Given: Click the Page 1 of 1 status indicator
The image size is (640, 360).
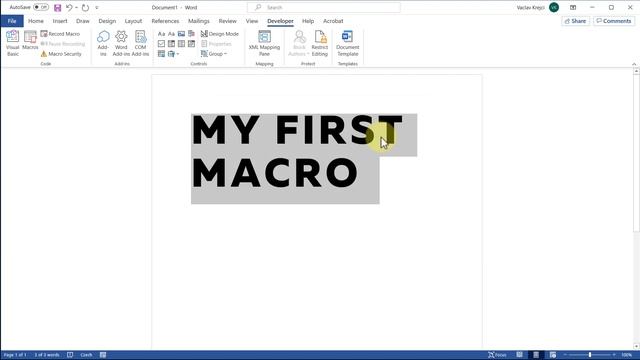Looking at the screenshot, I should coord(15,355).
